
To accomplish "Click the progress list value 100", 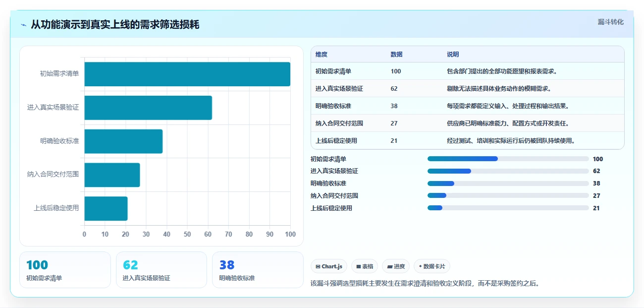I will [x=598, y=159].
